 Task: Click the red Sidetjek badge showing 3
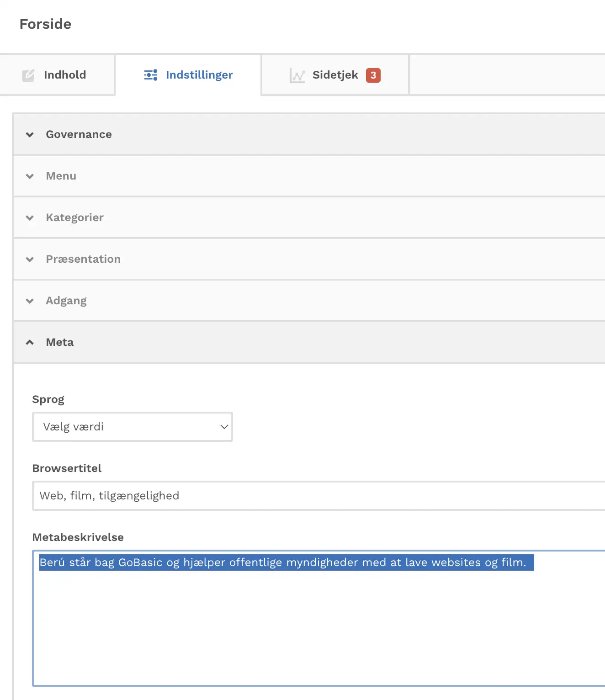click(373, 75)
